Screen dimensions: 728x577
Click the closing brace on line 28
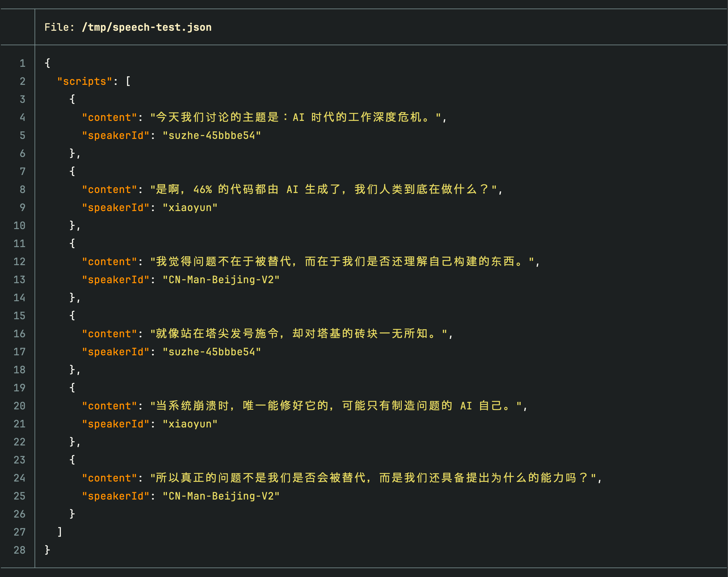(47, 550)
